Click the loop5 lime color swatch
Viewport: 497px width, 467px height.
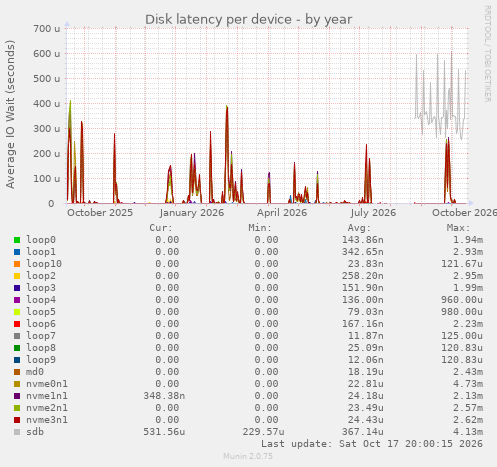[x=17, y=312]
